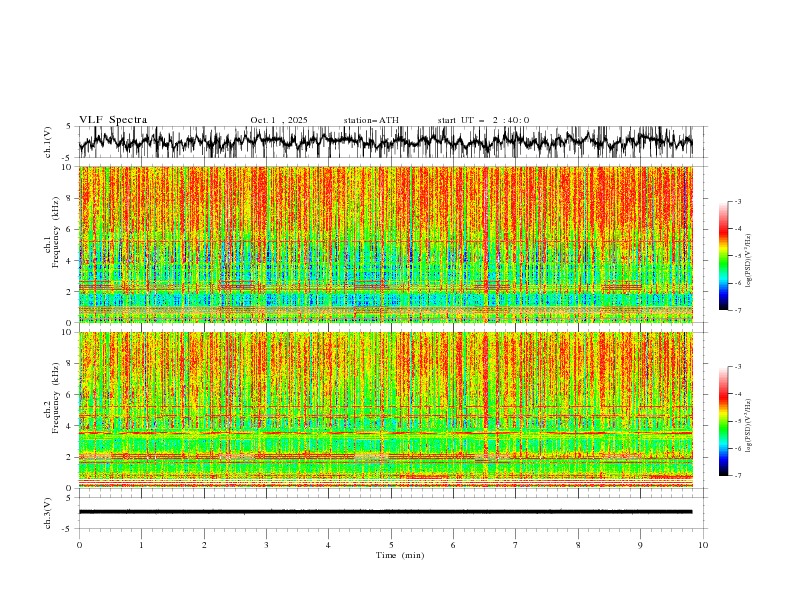
Task: Click time axis tick label "7"
Action: pyautogui.click(x=516, y=545)
